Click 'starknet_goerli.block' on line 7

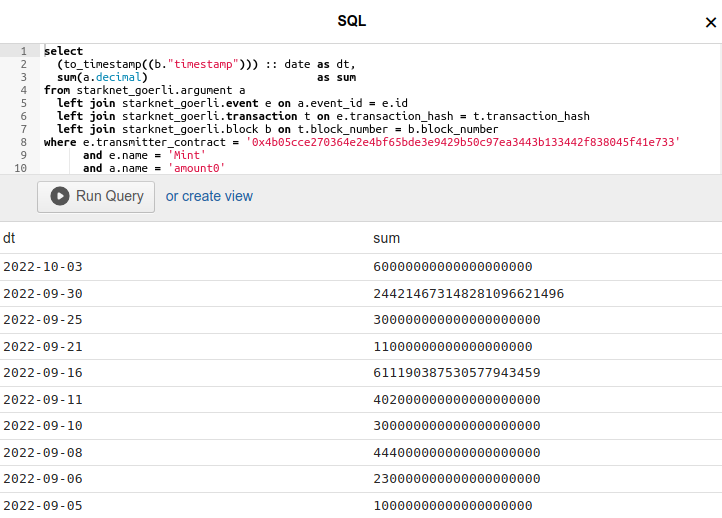pyautogui.click(x=190, y=129)
